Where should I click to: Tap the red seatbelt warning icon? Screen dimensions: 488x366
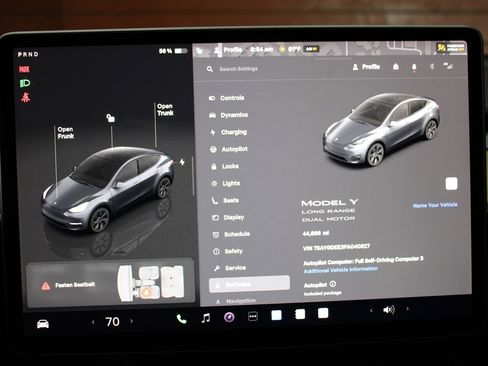(x=25, y=97)
